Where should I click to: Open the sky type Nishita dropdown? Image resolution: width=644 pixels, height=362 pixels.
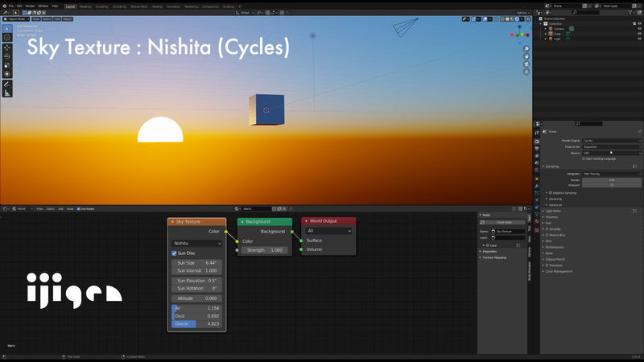tap(196, 244)
